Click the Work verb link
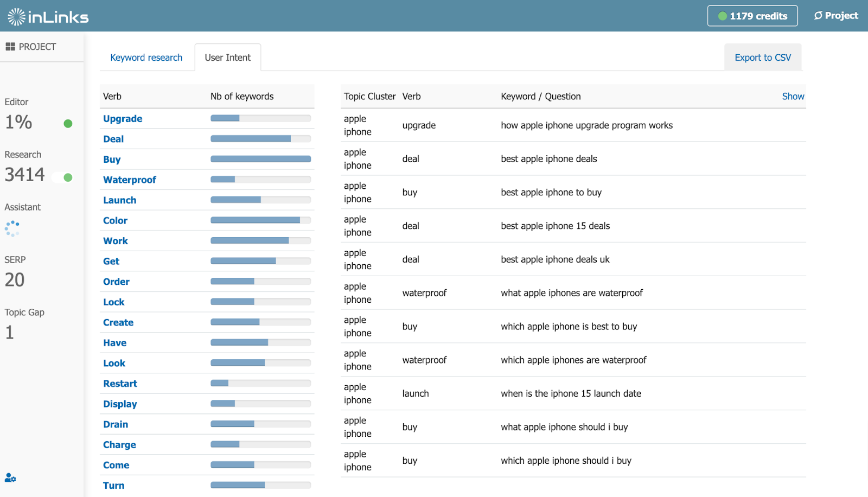Screen dimensions: 868x497 116,241
